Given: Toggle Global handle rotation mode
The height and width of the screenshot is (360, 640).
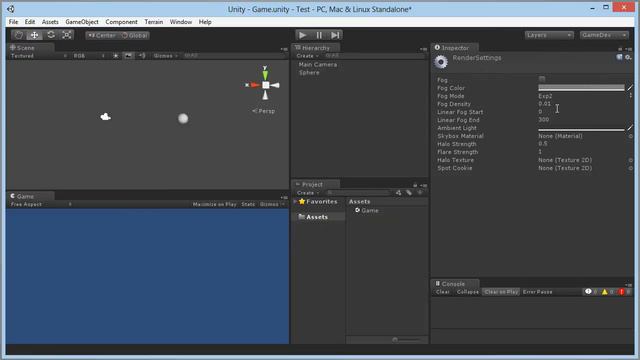Looking at the screenshot, I should click(x=134, y=36).
